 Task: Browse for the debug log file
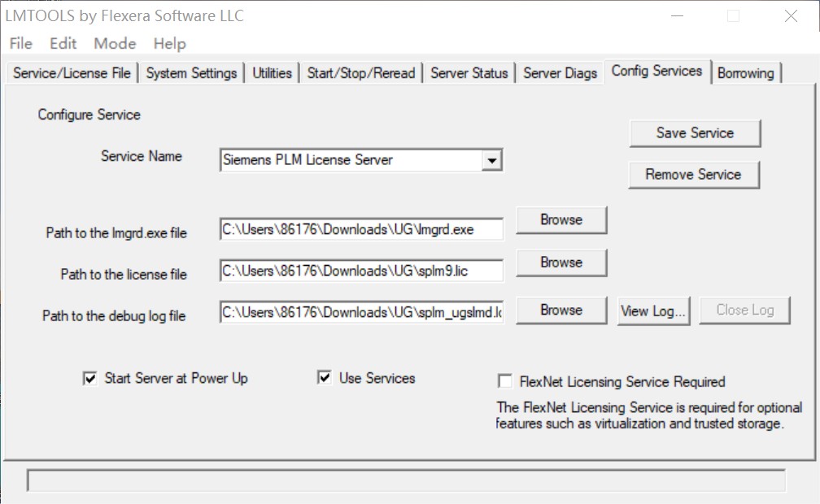click(x=561, y=311)
